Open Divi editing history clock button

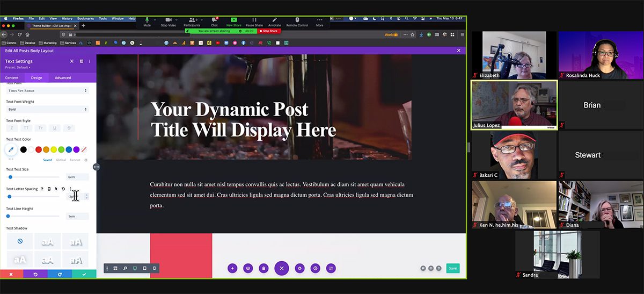[x=316, y=268]
